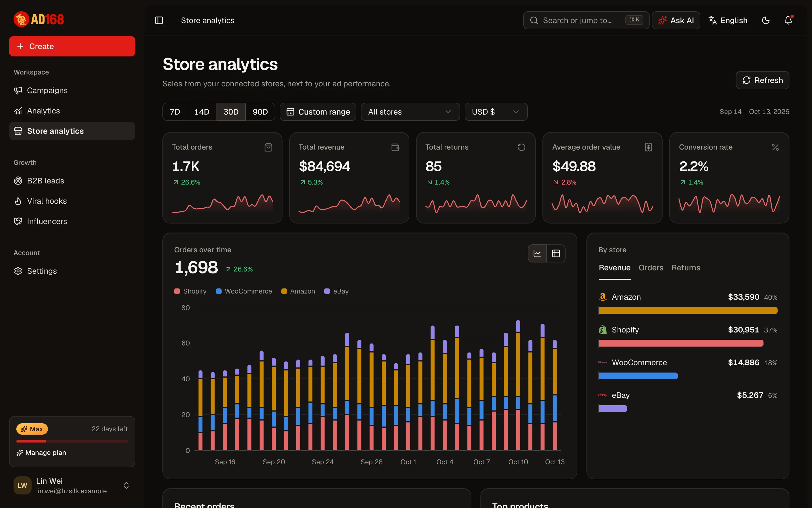Switch to the Returns tab in By store
812x508 pixels.
click(x=686, y=268)
